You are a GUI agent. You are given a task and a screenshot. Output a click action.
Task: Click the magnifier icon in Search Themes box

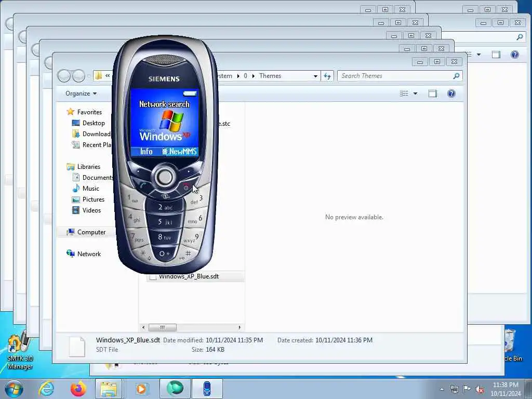tap(456, 76)
